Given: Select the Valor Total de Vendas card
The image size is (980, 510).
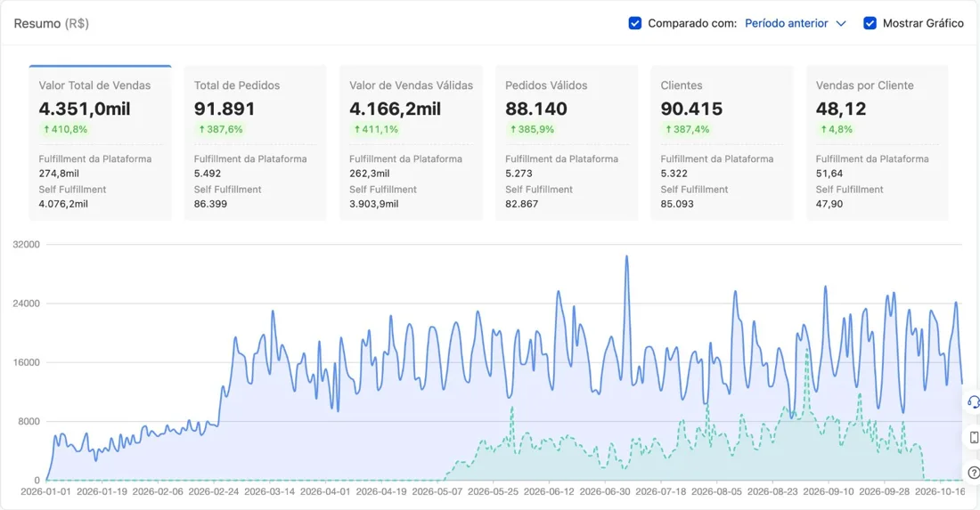Looking at the screenshot, I should coord(100,143).
